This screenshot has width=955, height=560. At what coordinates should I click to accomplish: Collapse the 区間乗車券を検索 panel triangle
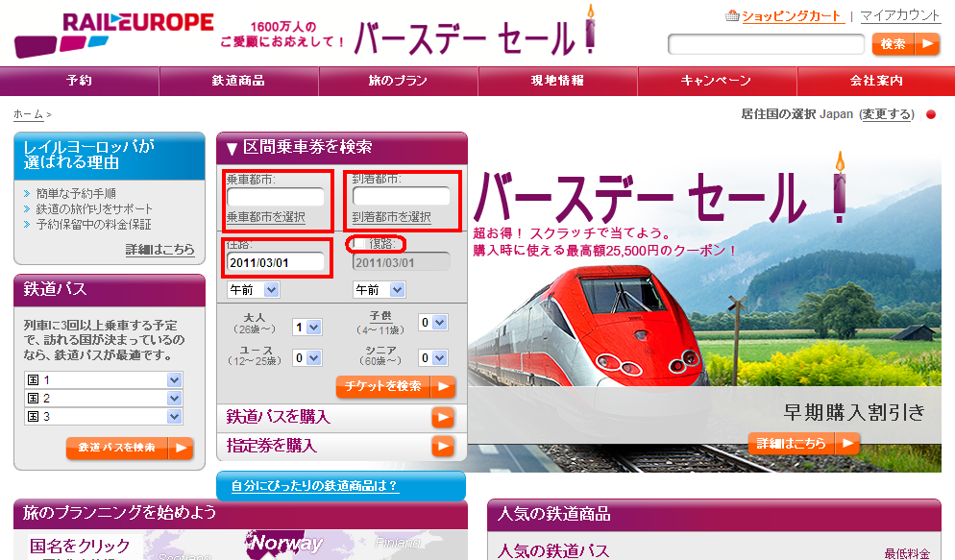click(x=231, y=148)
